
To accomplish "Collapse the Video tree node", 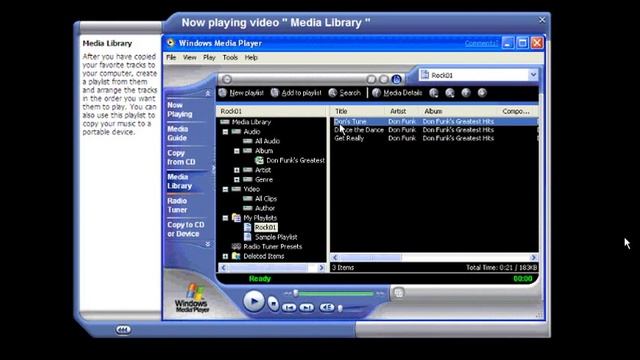I will [x=225, y=189].
